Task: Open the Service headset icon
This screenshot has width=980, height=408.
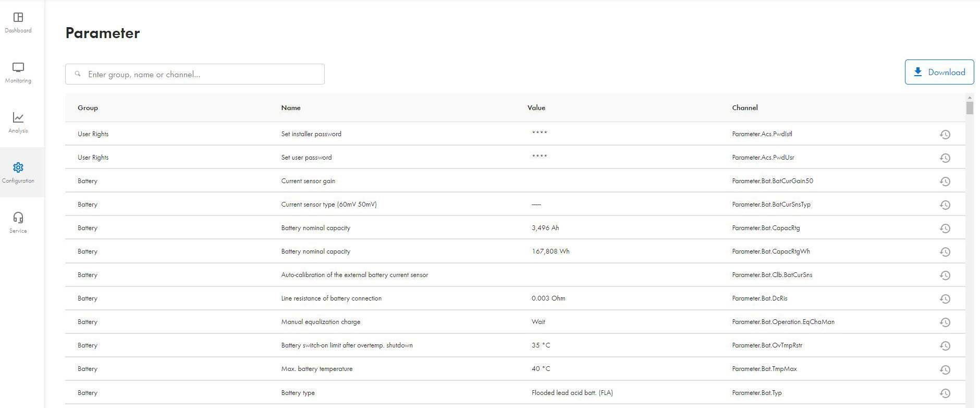Action: [18, 218]
